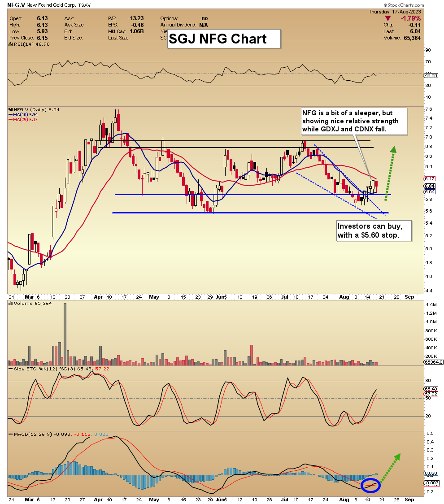Click the TSXV exchange label

tap(85, 5)
